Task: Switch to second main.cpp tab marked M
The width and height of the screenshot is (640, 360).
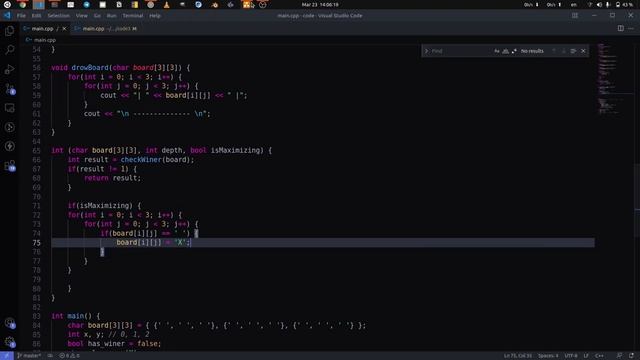Action: [x=105, y=29]
